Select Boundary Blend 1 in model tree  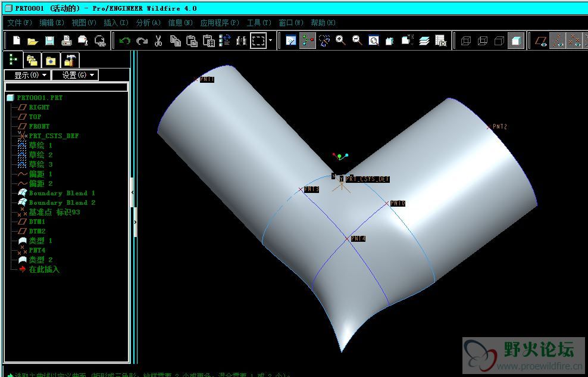click(x=62, y=193)
